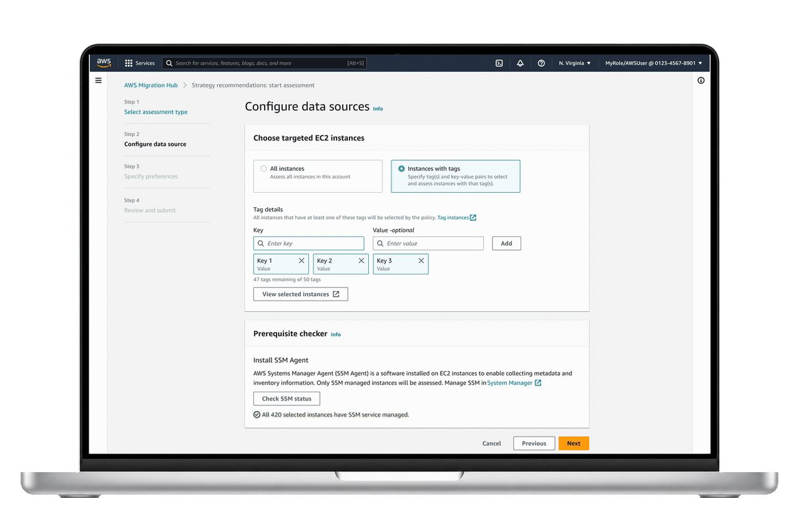This screenshot has height=532, width=799.
Task: Open the Tag instances link
Action: 453,218
